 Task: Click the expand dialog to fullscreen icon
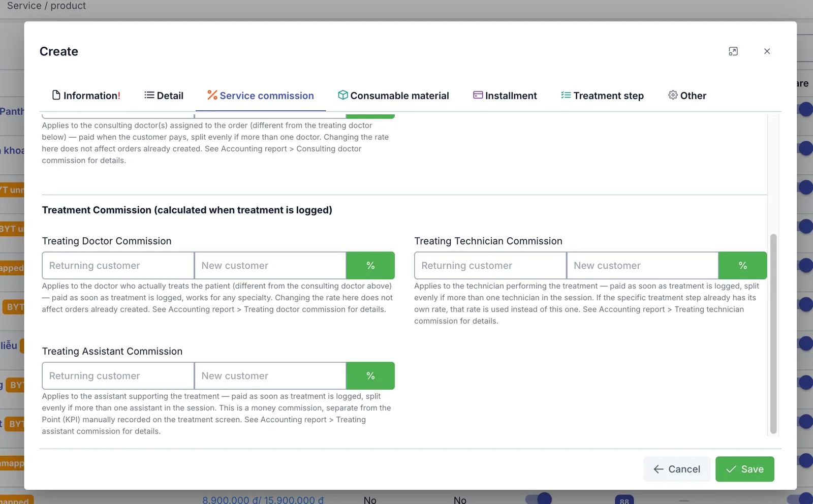point(733,51)
